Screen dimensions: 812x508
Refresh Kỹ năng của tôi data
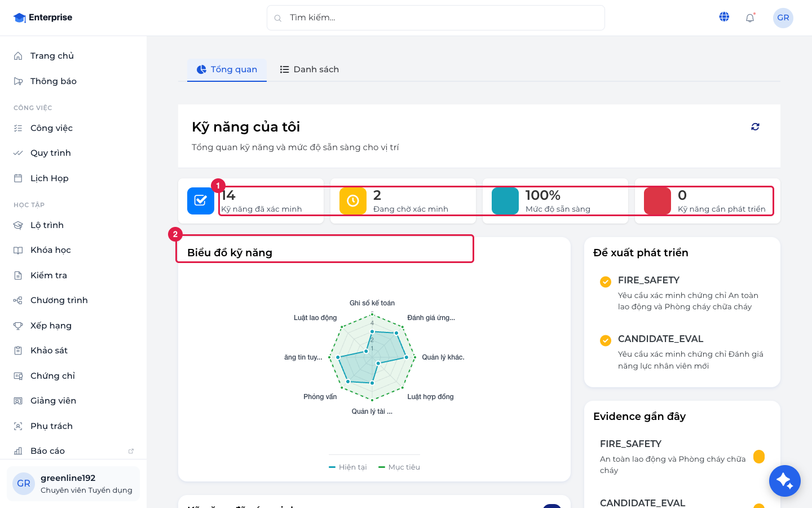click(x=755, y=127)
